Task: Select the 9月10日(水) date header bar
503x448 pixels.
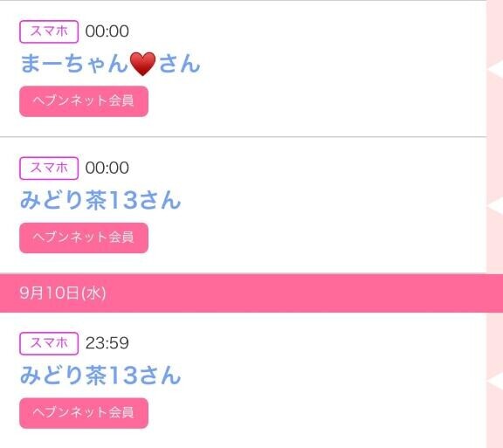Action: pos(251,293)
